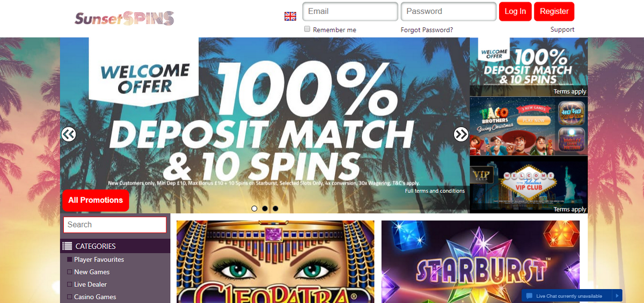Screen dimensions: 644x303
Task: Expand live chat with the arrow
Action: point(618,296)
